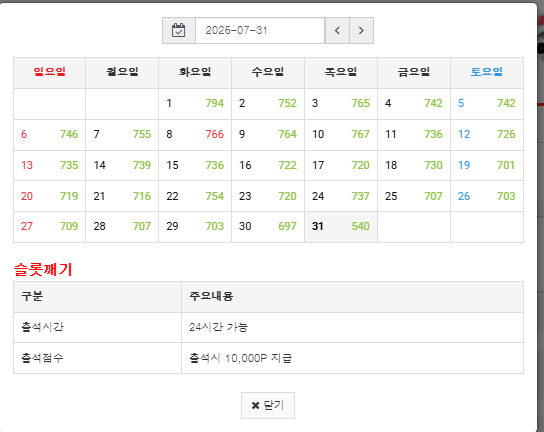This screenshot has height=432, width=544.
Task: Click day 11 cell with 736
Action: (414, 135)
